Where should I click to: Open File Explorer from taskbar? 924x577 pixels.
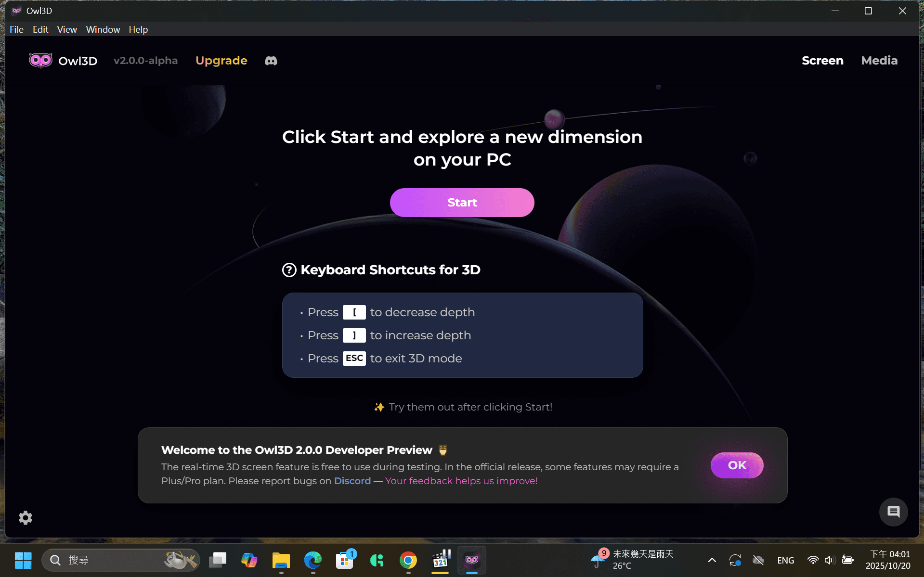pos(281,560)
